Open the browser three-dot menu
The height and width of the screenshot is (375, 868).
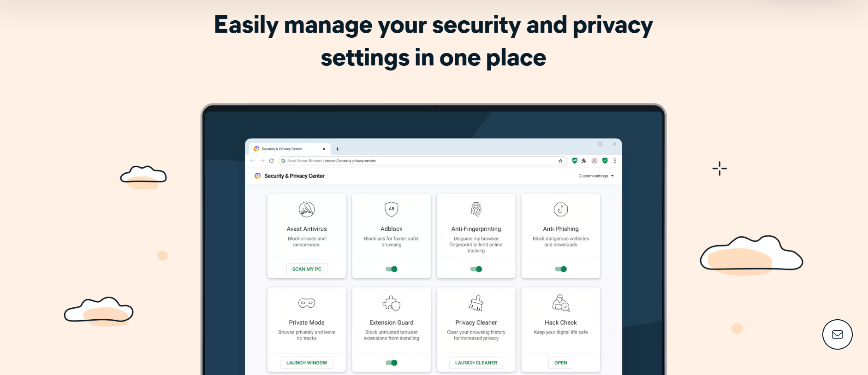[615, 161]
